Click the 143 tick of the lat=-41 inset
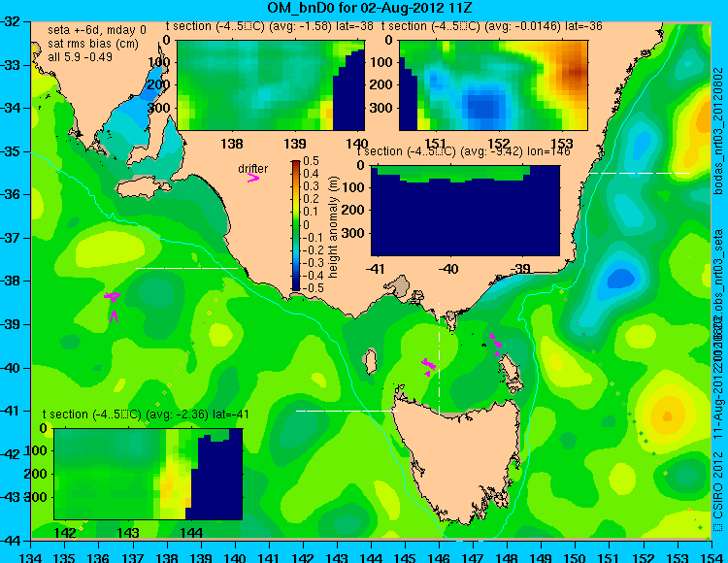 (128, 532)
